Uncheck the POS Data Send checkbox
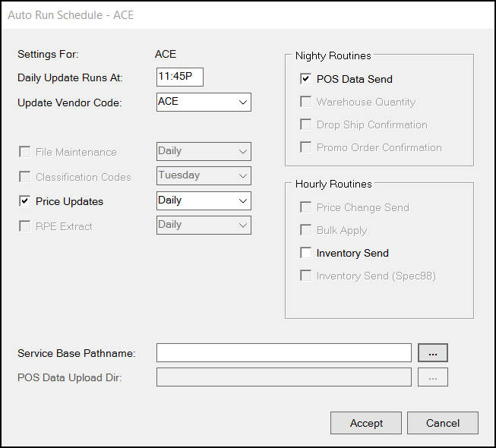496x448 pixels. [305, 79]
